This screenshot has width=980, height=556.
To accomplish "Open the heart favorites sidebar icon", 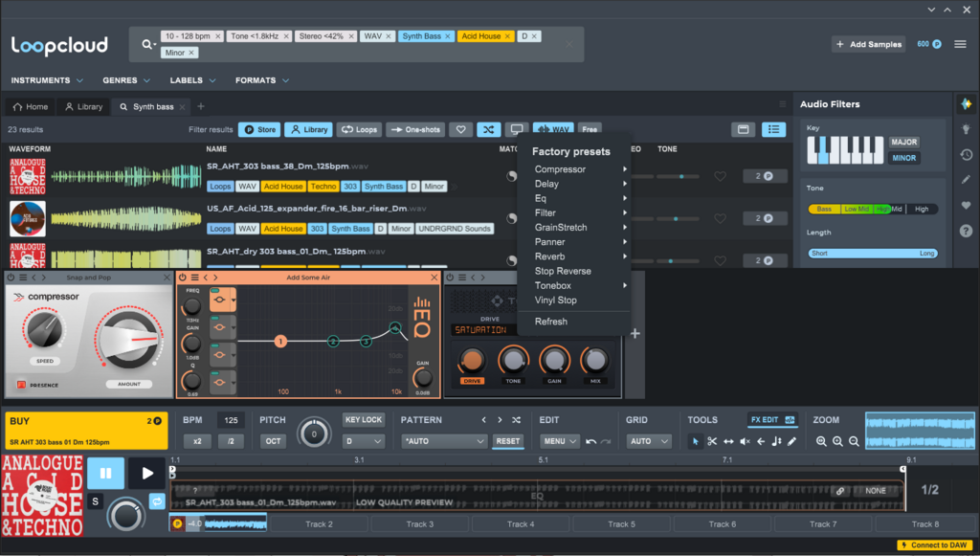I will pos(967,205).
